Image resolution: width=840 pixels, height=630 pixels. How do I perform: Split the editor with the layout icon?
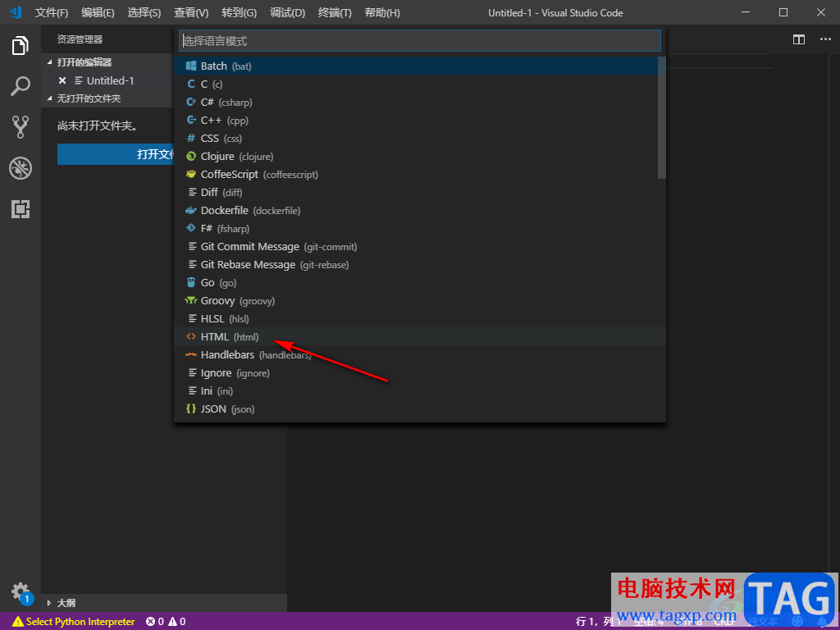tap(799, 39)
